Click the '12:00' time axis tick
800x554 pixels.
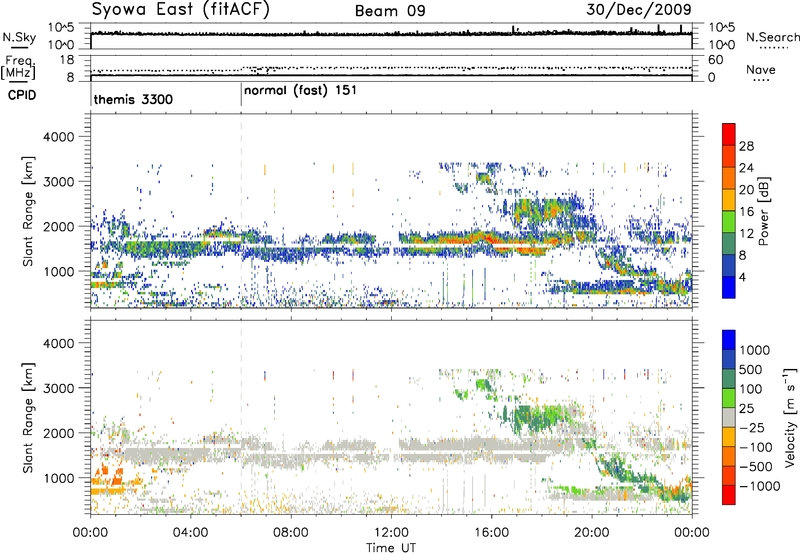click(391, 533)
